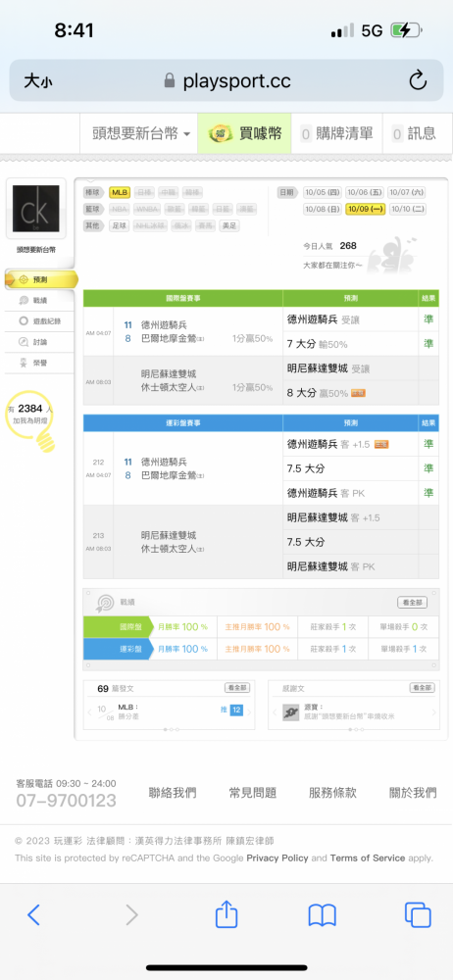Click 看全部 in the 感謝文 panel
This screenshot has width=453, height=980.
tap(423, 688)
